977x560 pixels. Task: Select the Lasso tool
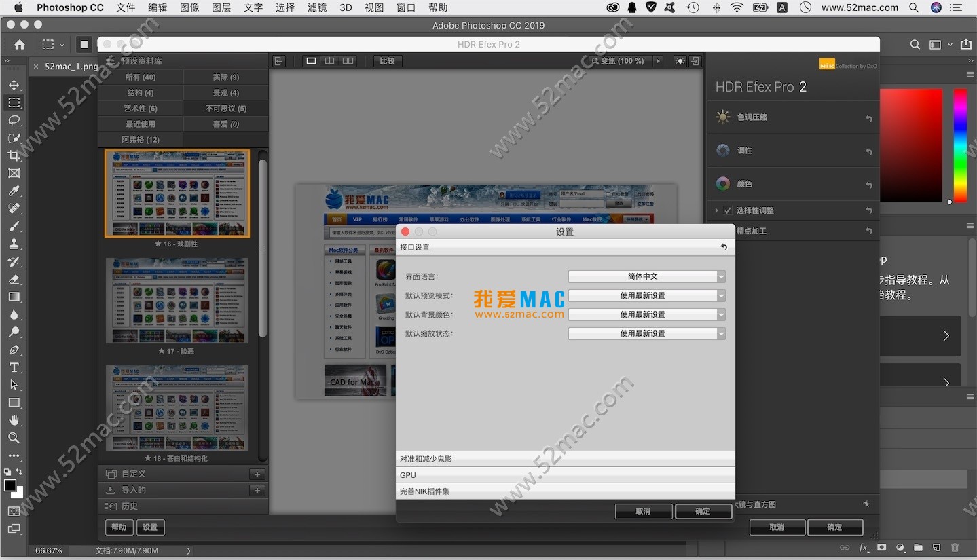(x=14, y=121)
